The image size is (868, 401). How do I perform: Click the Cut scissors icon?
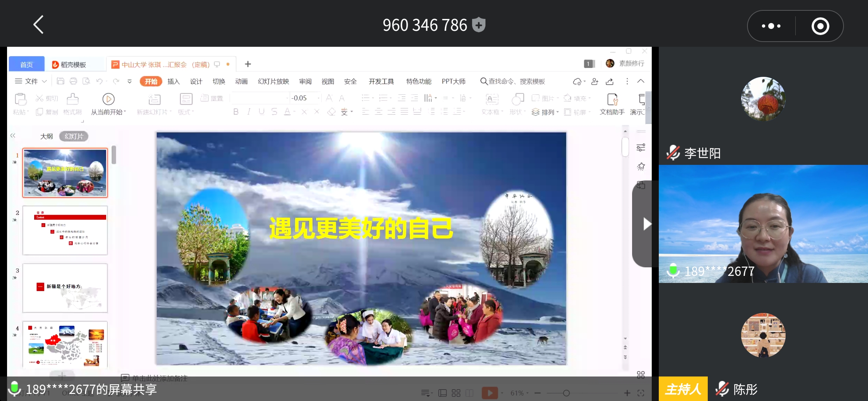point(39,98)
